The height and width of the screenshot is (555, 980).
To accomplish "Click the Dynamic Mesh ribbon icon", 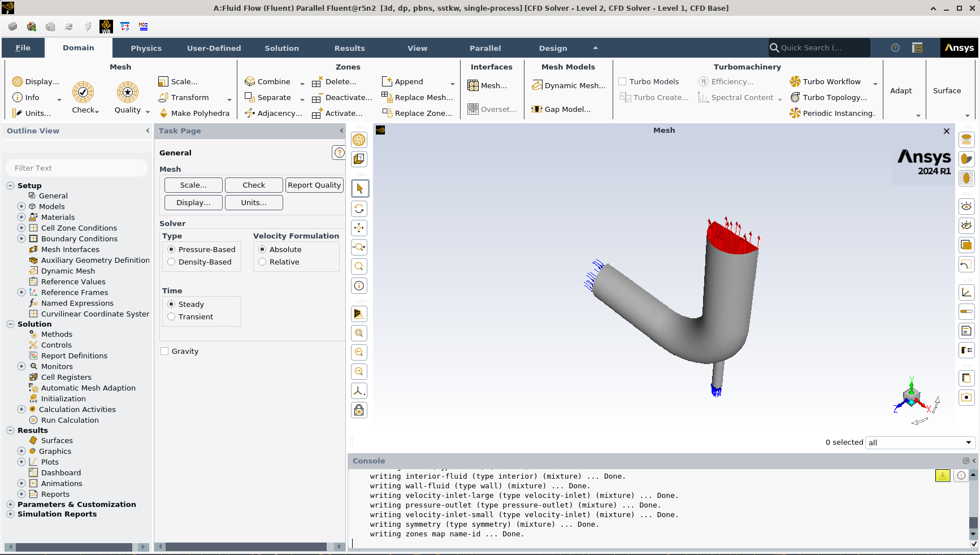I will 537,85.
